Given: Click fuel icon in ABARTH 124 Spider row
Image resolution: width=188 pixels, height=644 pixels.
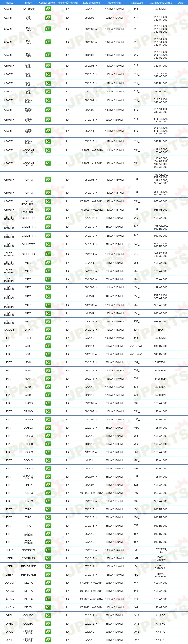Looking at the screenshot, I should 48,9.
